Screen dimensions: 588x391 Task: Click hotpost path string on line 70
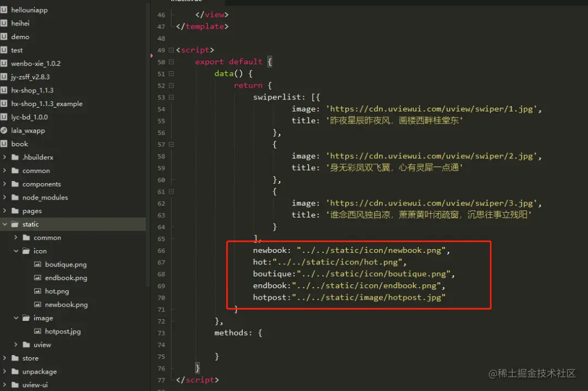pyautogui.click(x=369, y=297)
